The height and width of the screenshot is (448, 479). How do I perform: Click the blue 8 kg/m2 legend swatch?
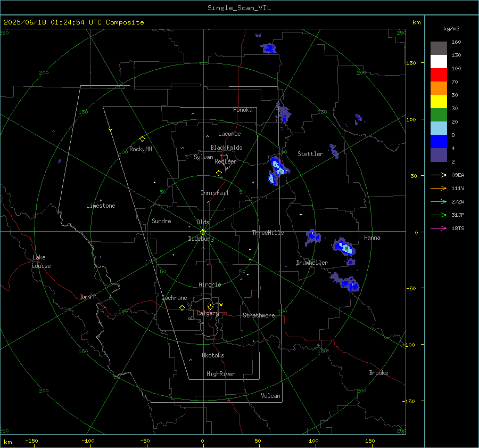click(439, 141)
